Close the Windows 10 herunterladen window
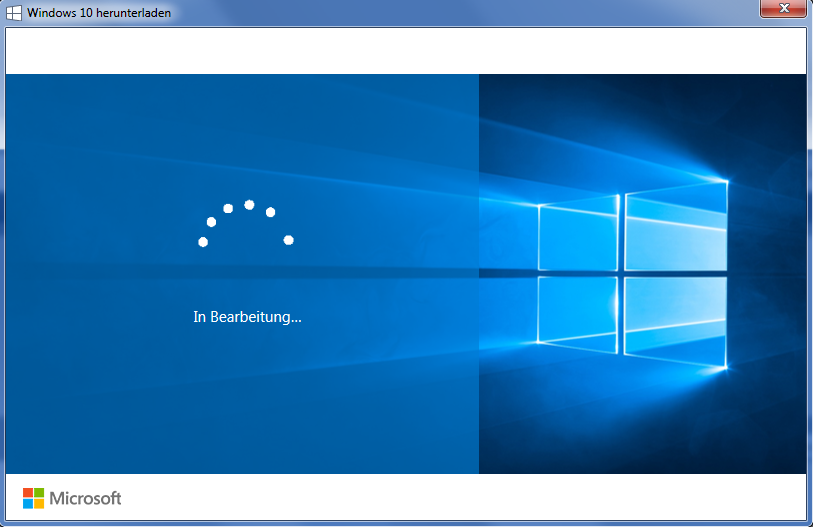The width and height of the screenshot is (813, 527). [x=783, y=8]
